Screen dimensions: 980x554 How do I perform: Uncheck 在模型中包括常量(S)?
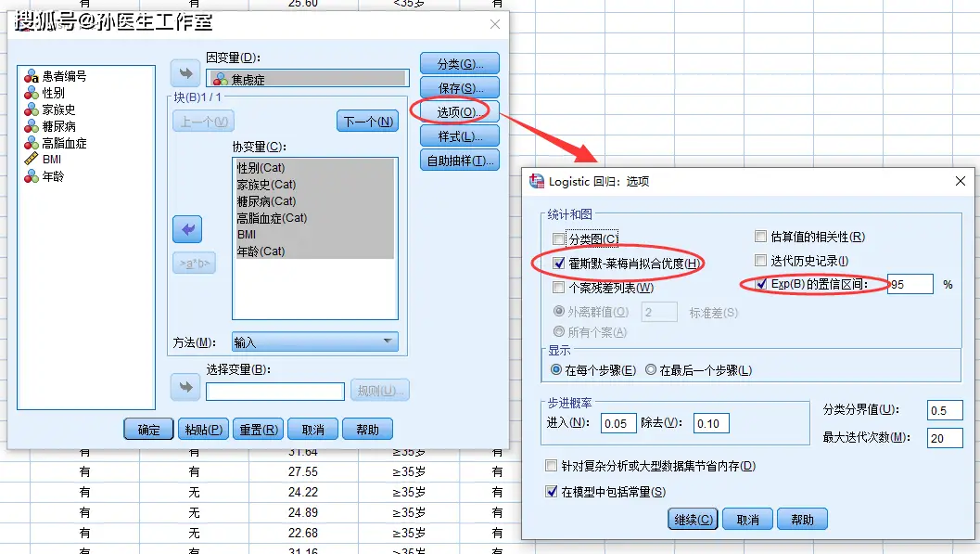click(553, 492)
